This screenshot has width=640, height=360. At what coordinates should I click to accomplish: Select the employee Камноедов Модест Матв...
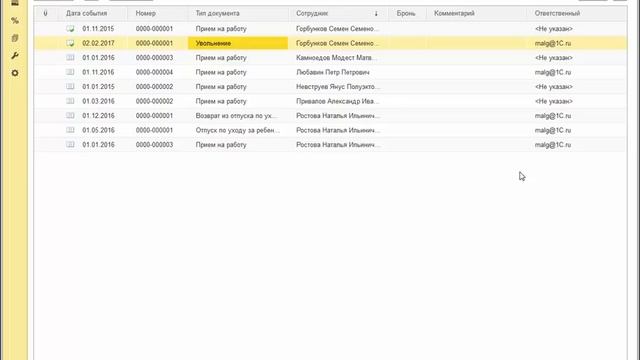[336, 58]
